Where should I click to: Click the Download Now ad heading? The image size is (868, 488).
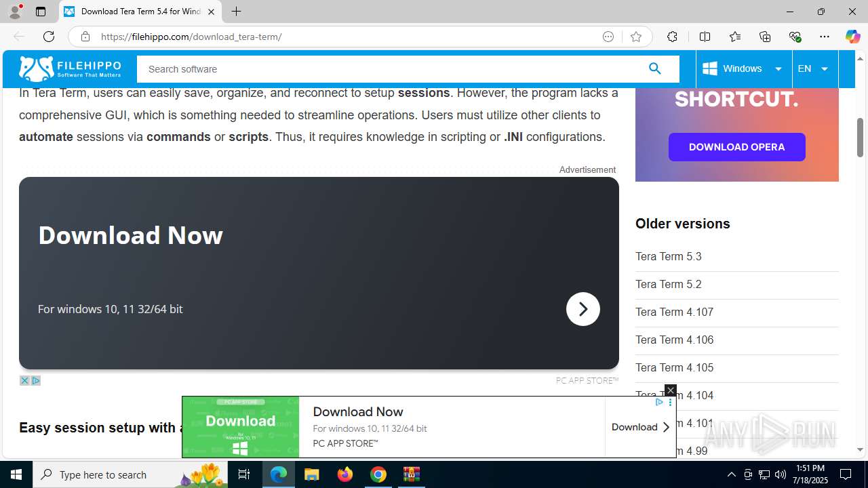click(x=130, y=235)
